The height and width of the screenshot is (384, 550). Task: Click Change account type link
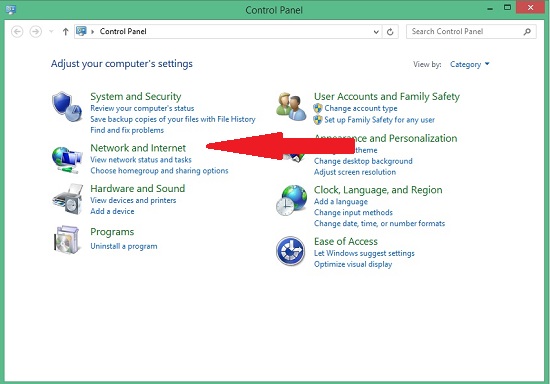coord(361,108)
